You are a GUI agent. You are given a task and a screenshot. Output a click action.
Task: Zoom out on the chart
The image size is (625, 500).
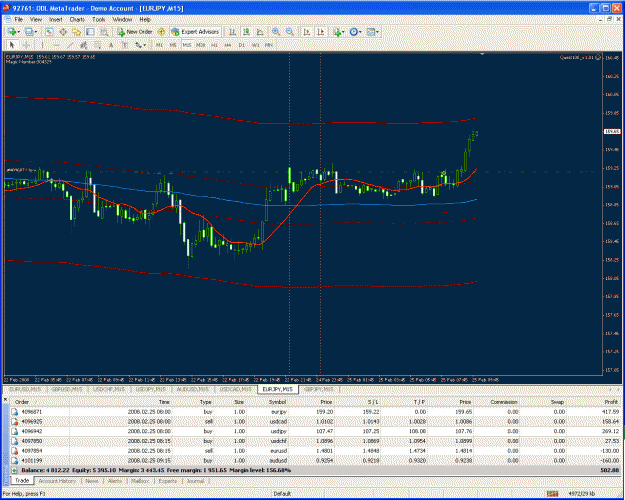click(290, 32)
